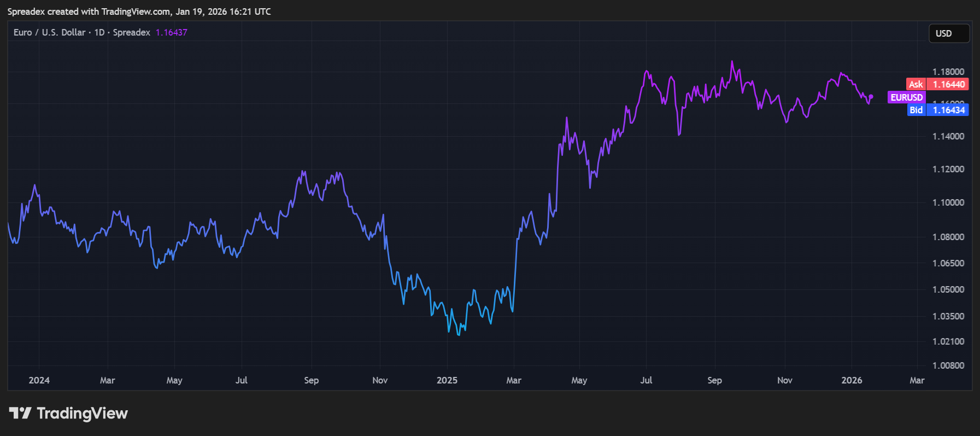Image resolution: width=980 pixels, height=436 pixels.
Task: Click the 1.05000 price axis label
Action: pos(948,289)
